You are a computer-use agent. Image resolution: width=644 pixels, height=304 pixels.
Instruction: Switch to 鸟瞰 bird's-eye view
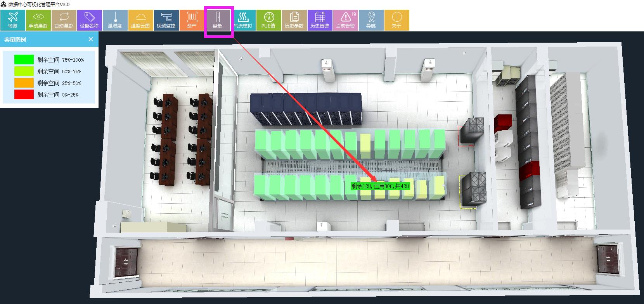pyautogui.click(x=13, y=20)
